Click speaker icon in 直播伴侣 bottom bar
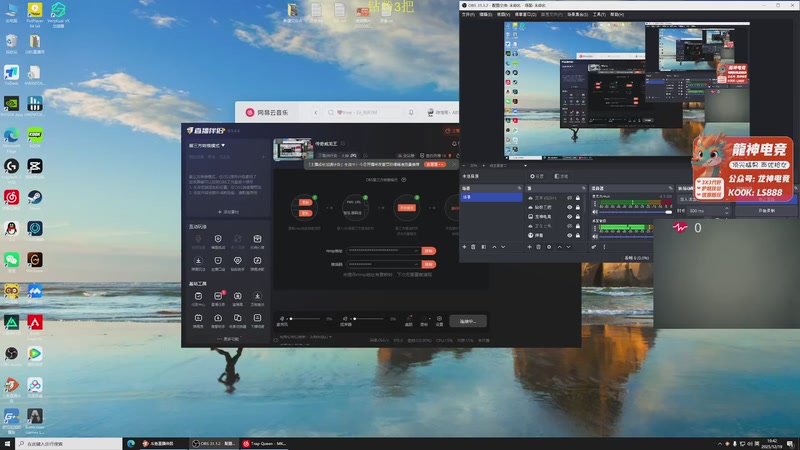Viewport: 800px width, 450px height. point(345,319)
